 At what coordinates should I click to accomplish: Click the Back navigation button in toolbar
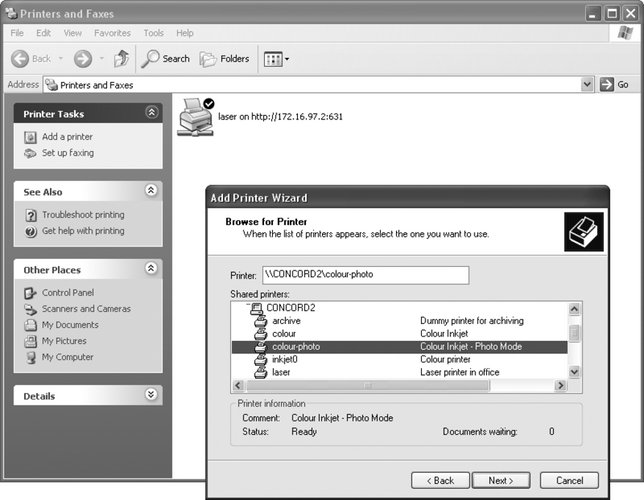tap(31, 58)
